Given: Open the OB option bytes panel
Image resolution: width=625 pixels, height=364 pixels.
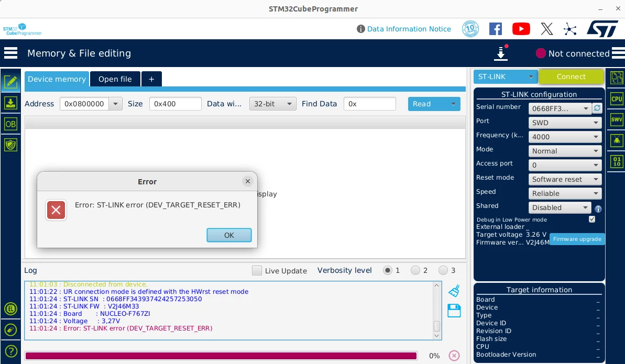Looking at the screenshot, I should coord(11,124).
